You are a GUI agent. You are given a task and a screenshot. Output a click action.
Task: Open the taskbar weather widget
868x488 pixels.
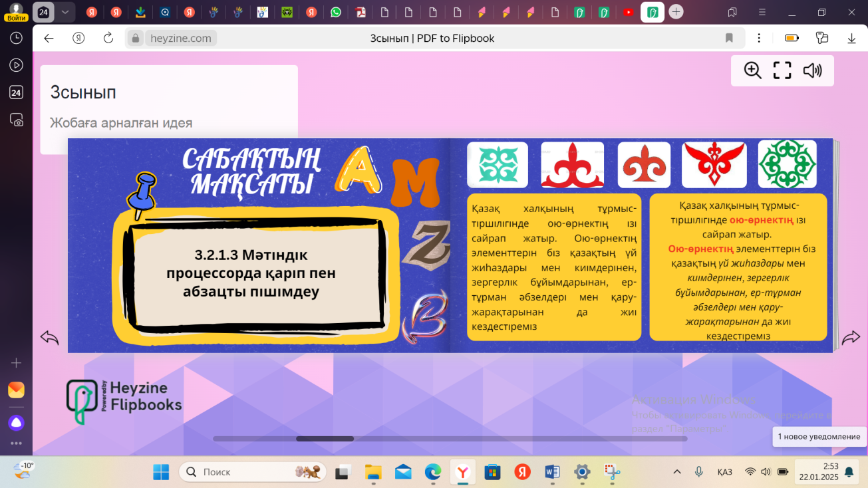click(x=24, y=471)
